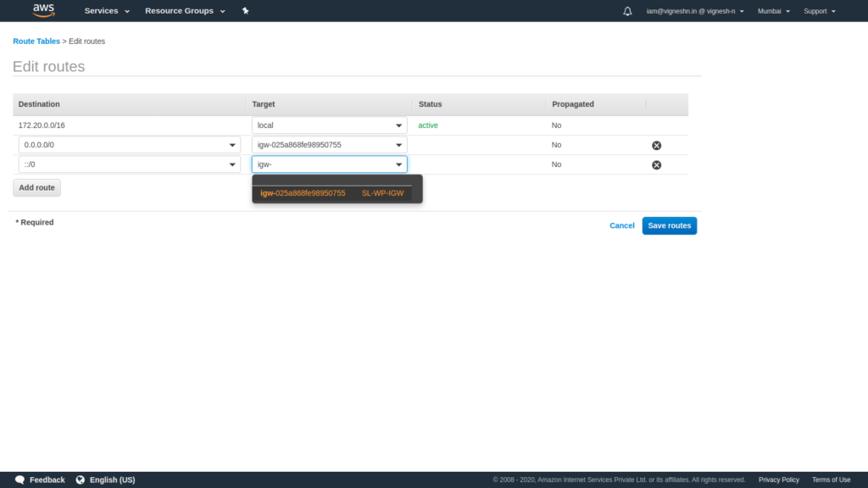Image resolution: width=868 pixels, height=488 pixels.
Task: Open the Privacy Policy link
Action: (x=779, y=480)
